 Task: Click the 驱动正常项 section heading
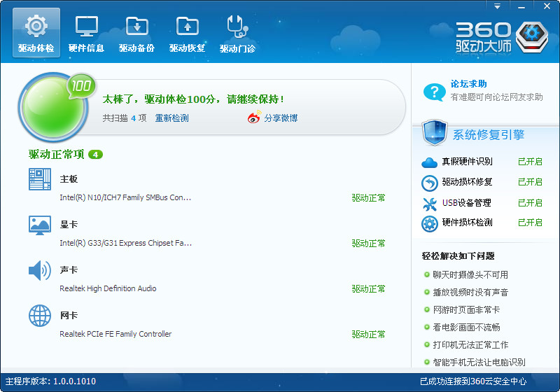[x=57, y=155]
